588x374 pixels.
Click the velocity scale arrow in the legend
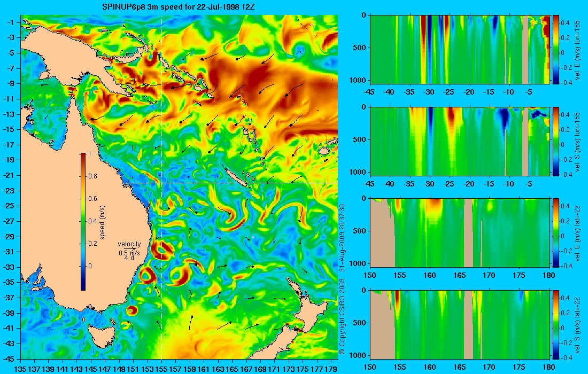click(130, 248)
